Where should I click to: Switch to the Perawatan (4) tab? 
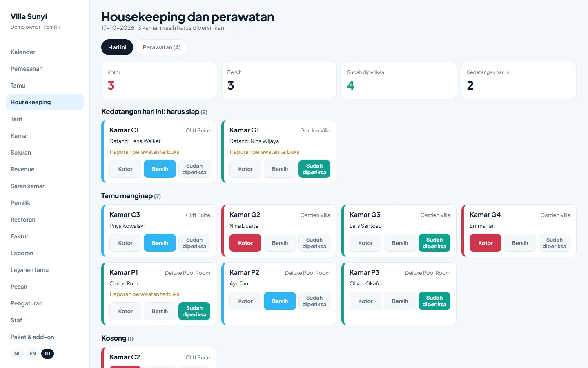click(x=162, y=47)
